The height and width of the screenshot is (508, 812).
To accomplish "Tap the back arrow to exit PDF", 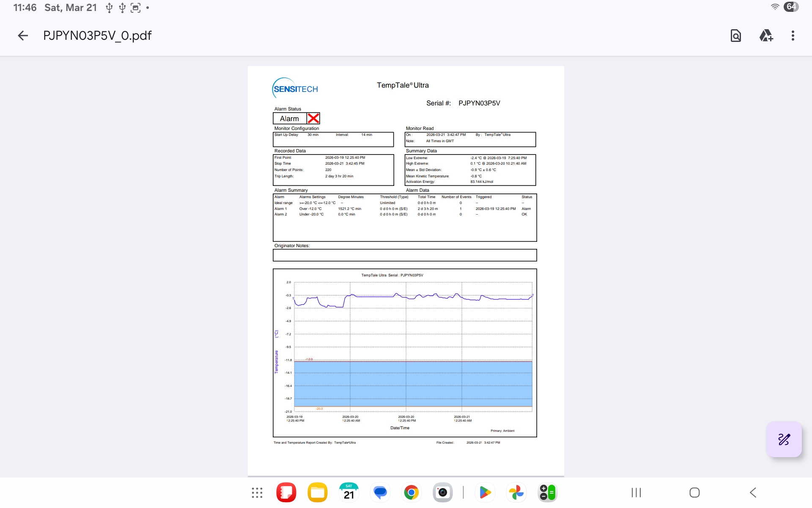I will [23, 36].
